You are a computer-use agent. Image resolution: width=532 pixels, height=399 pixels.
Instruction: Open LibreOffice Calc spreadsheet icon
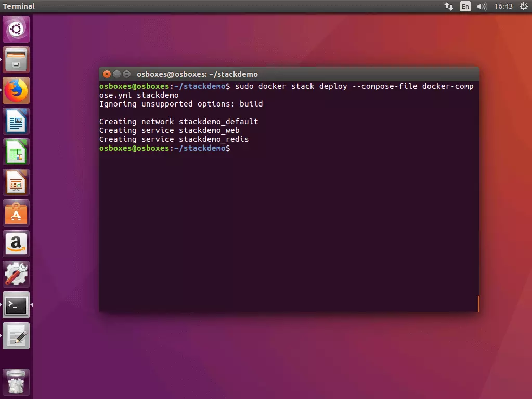point(16,152)
